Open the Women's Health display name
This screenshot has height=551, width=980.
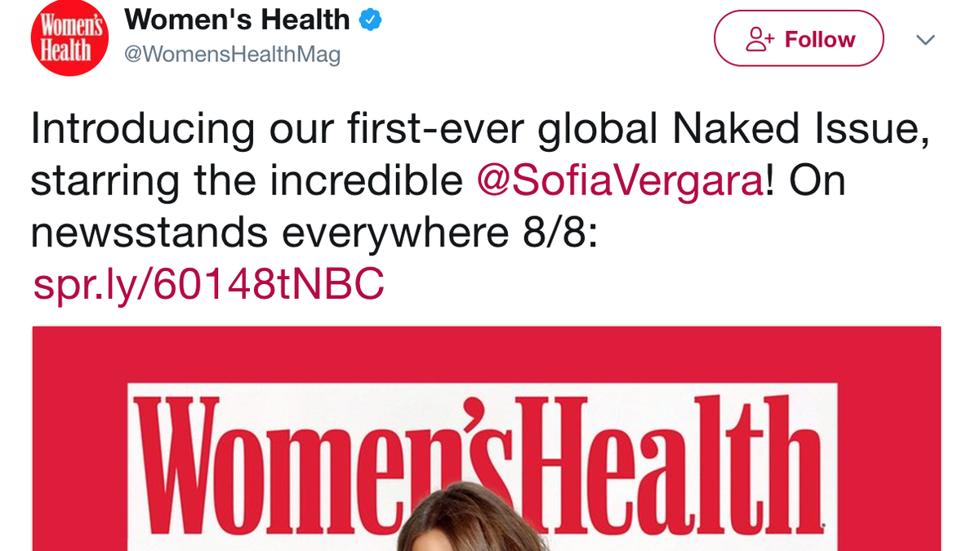[x=237, y=20]
